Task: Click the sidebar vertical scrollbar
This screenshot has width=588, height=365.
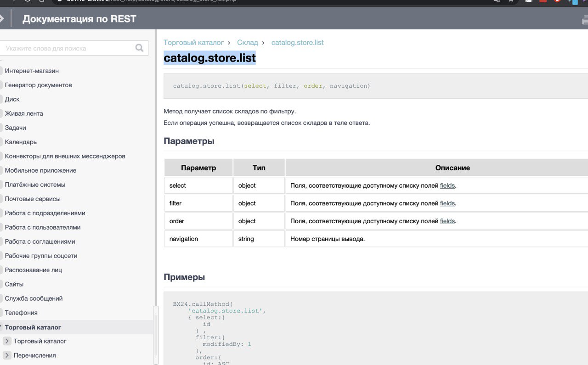Action: (x=155, y=335)
